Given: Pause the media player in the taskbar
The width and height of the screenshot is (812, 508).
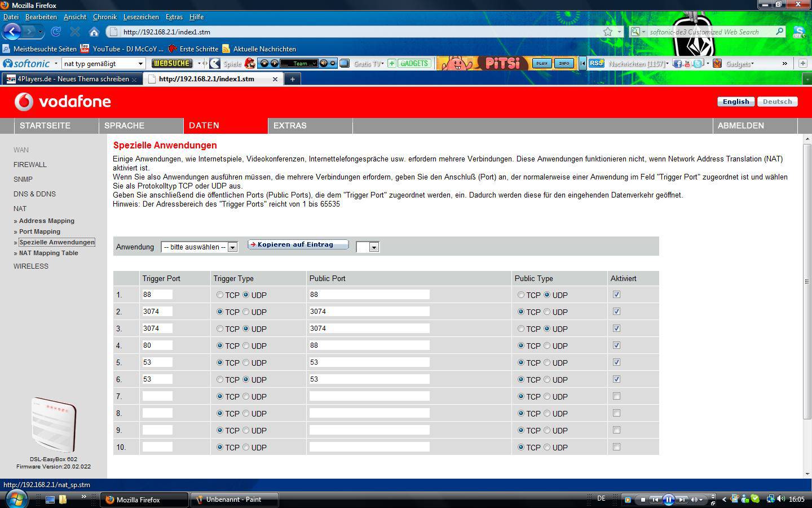Looking at the screenshot, I should pyautogui.click(x=668, y=500).
